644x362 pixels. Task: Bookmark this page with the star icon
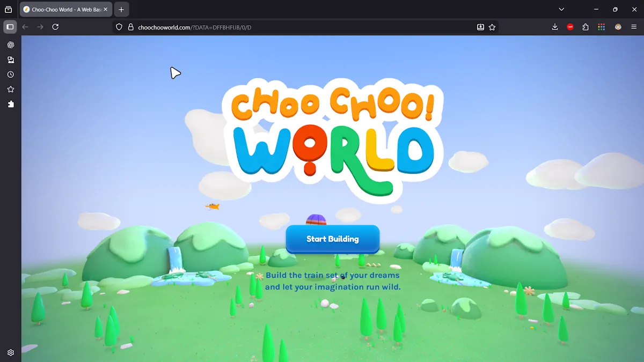[493, 27]
